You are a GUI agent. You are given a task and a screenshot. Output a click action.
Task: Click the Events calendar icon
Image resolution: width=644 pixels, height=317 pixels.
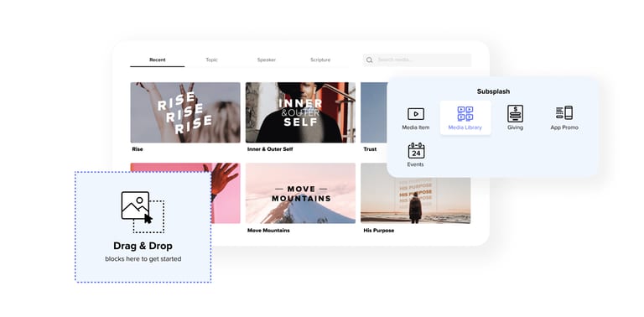[416, 151]
